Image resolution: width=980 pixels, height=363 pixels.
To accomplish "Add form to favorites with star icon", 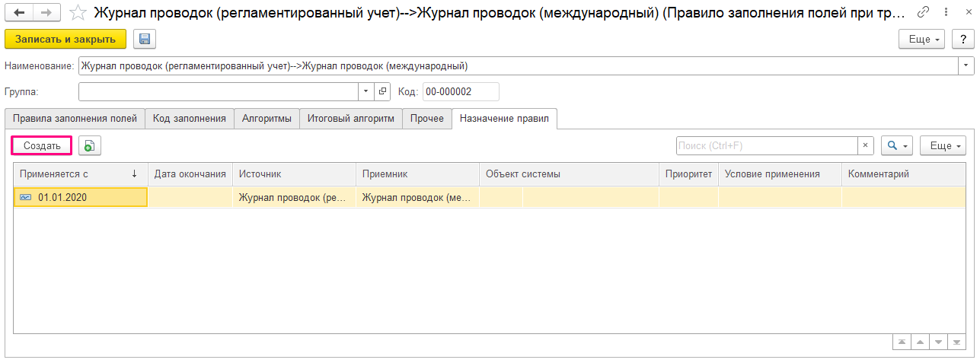I will pos(77,13).
